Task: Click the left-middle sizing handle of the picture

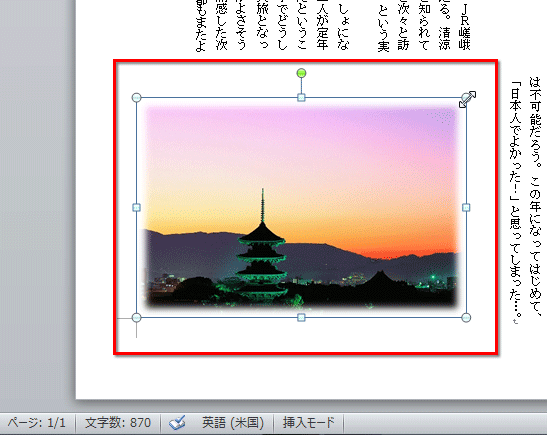Action: pos(136,208)
